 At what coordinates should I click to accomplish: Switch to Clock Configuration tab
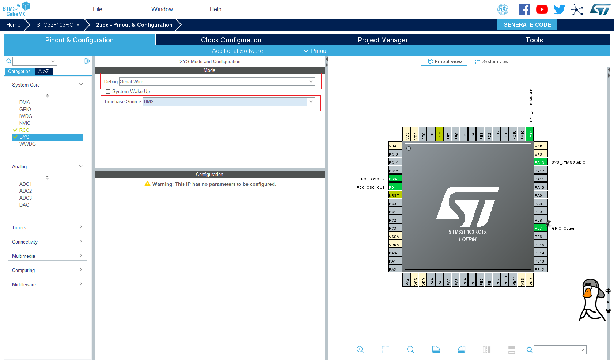pyautogui.click(x=231, y=40)
